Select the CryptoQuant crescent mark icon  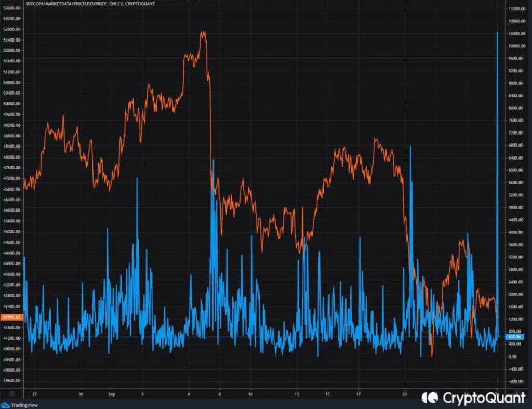[x=429, y=398]
